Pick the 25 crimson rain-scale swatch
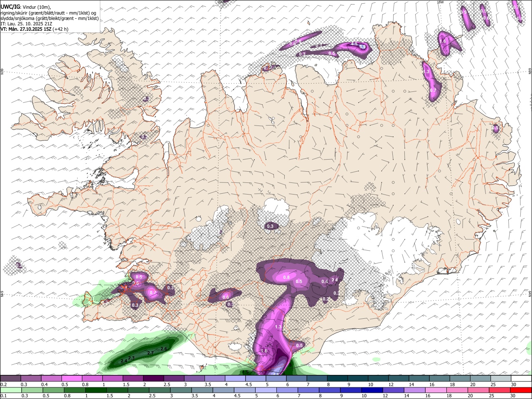532x399 pixels. click(499, 390)
